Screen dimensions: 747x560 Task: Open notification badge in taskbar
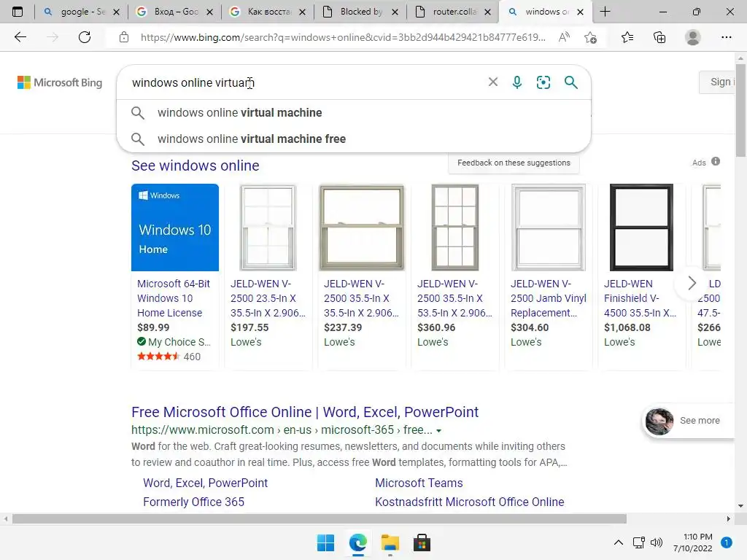tap(726, 542)
